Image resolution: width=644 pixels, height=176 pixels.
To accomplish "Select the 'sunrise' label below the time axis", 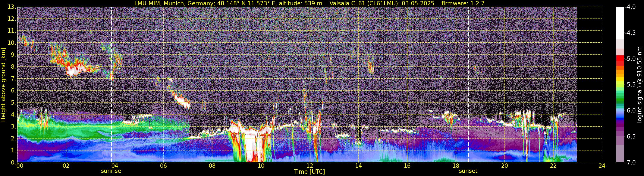I will [x=111, y=171].
